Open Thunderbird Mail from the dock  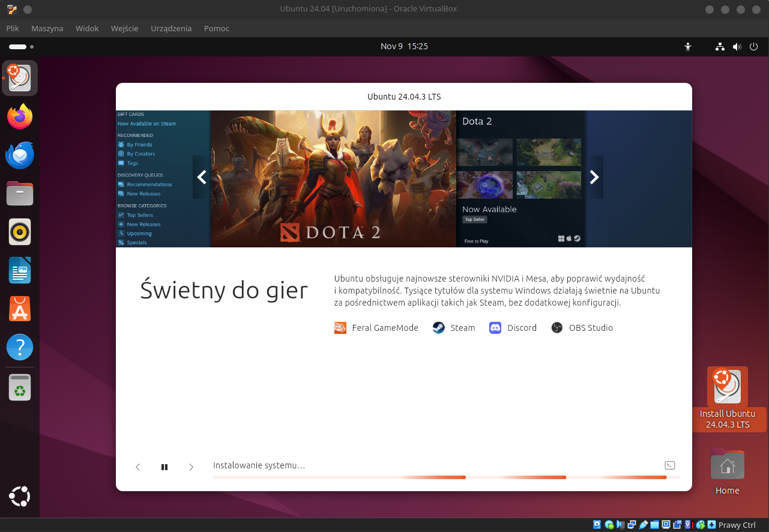coord(20,155)
